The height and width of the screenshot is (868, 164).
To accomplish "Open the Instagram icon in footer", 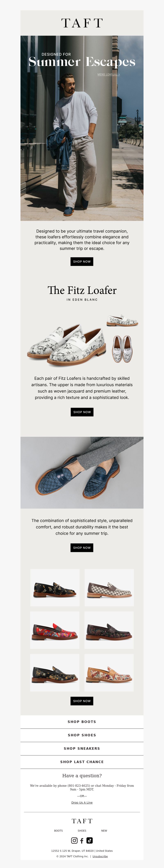I will [x=74, y=840].
